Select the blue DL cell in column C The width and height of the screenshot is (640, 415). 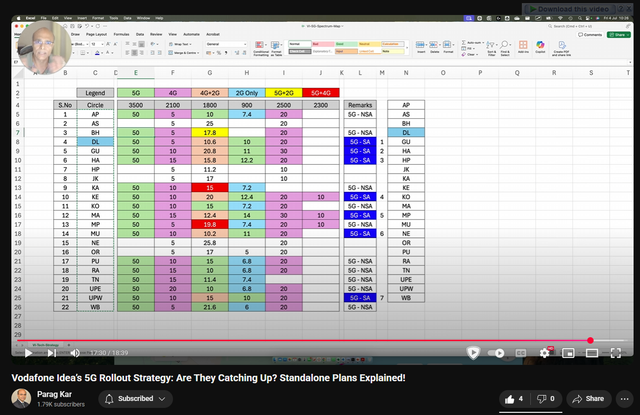[95, 142]
